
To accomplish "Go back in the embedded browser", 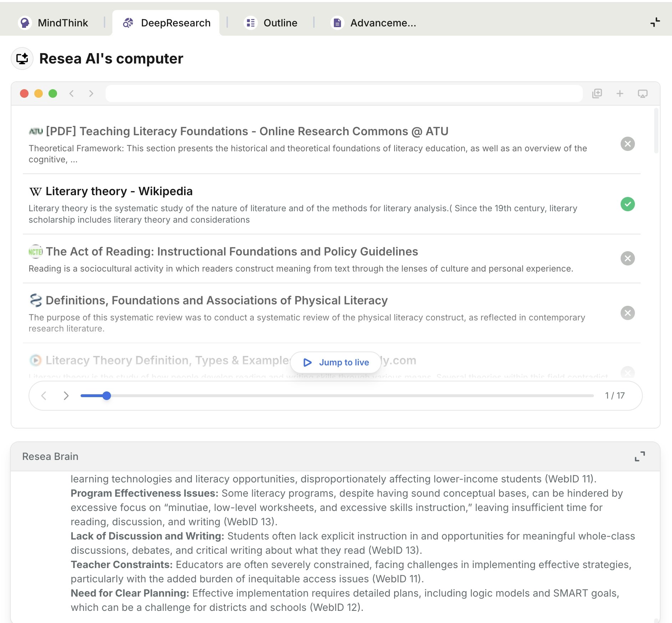I will tap(72, 93).
